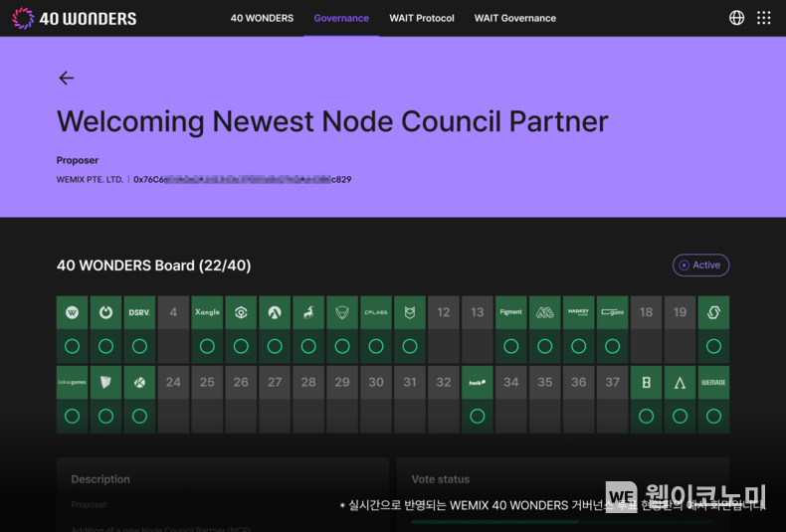Go back using the left arrow
The height and width of the screenshot is (532, 786).
(x=67, y=79)
